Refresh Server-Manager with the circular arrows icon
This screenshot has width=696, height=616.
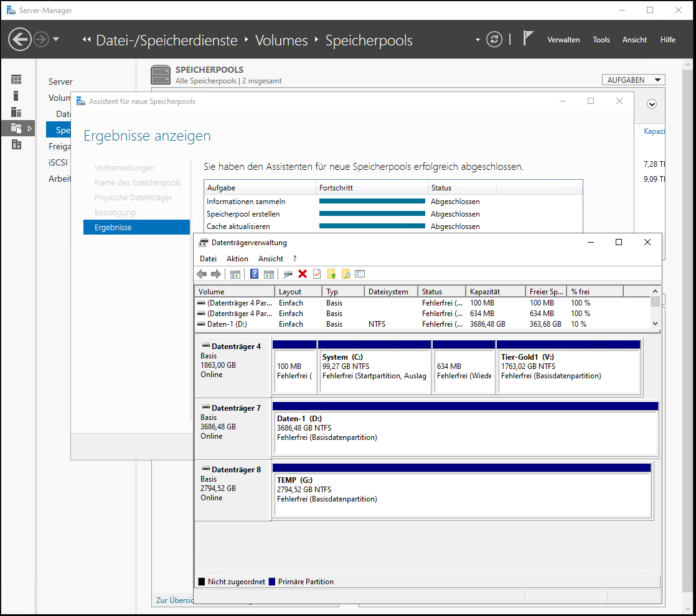[494, 39]
